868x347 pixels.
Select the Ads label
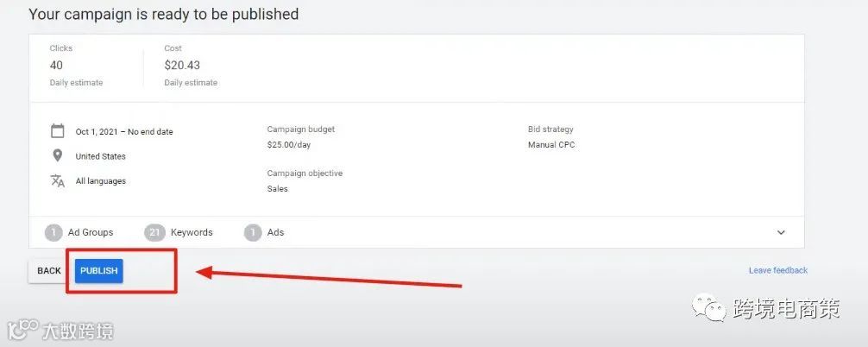pyautogui.click(x=275, y=232)
